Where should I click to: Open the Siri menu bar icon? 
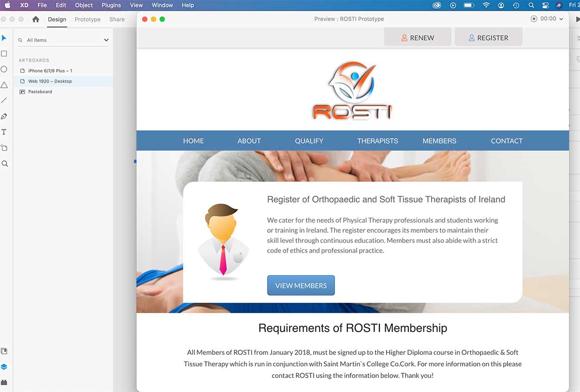[x=559, y=5]
